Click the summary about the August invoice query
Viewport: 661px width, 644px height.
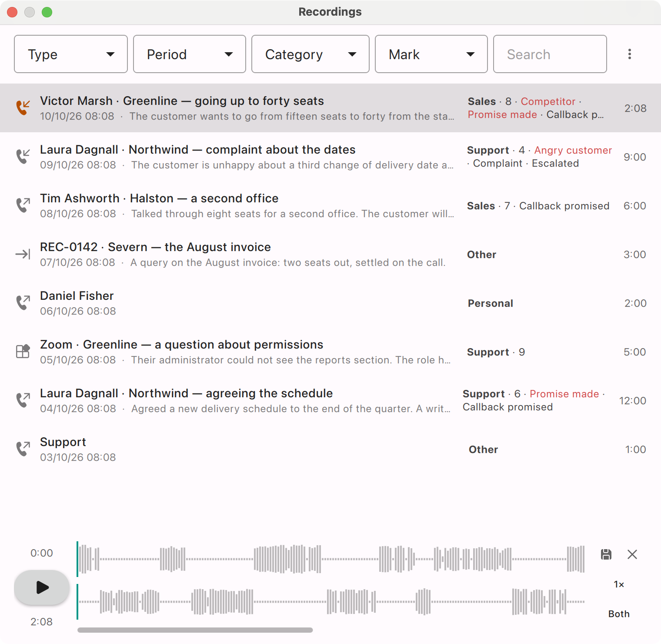pyautogui.click(x=288, y=262)
